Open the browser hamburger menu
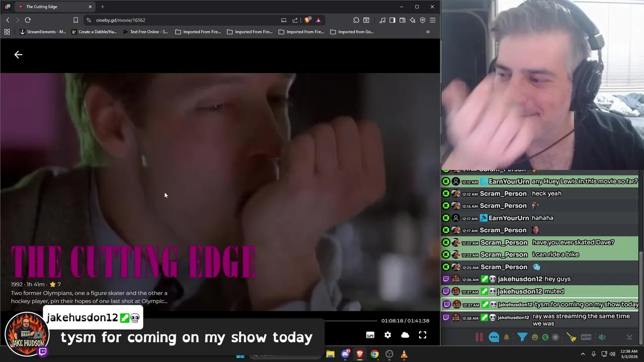Viewport: 644px width, 362px height. [x=433, y=20]
